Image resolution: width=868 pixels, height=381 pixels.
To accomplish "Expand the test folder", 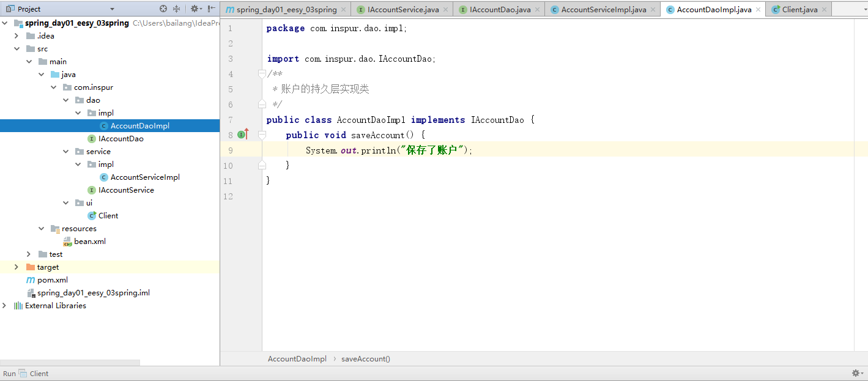I will [x=29, y=254].
